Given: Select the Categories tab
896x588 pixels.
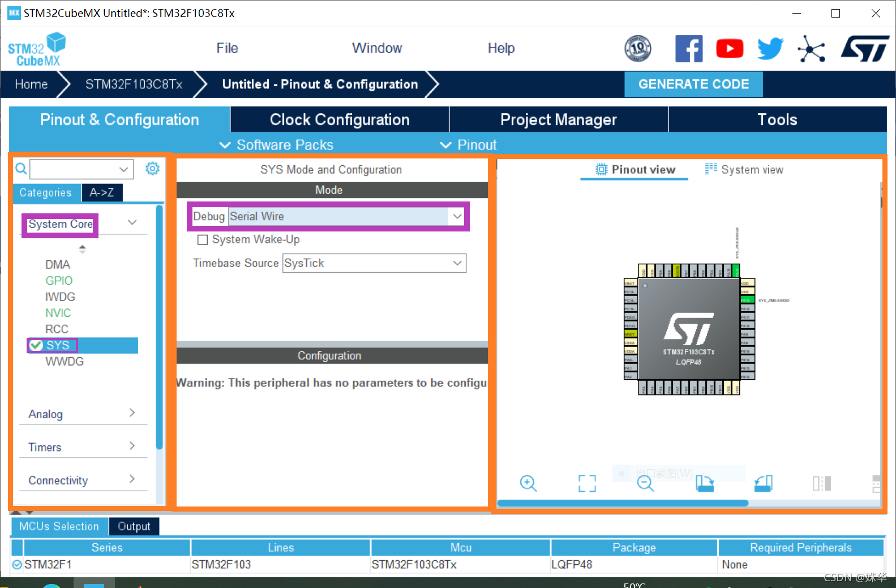Looking at the screenshot, I should click(x=46, y=192).
